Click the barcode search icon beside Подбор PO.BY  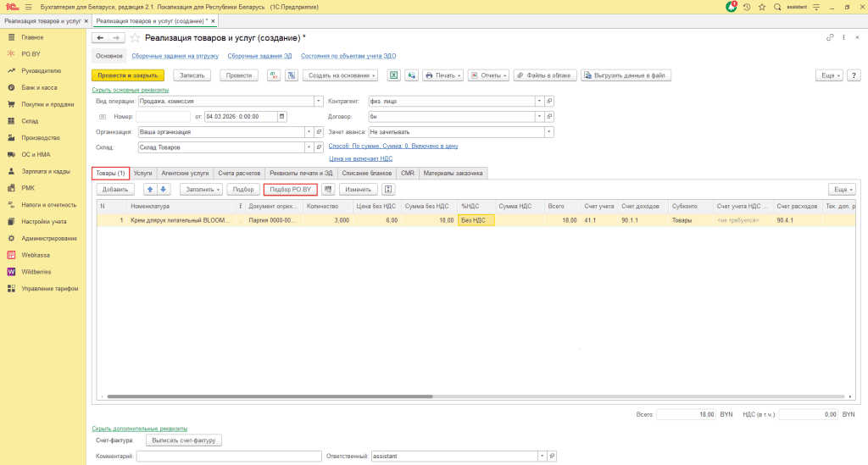pyautogui.click(x=328, y=189)
